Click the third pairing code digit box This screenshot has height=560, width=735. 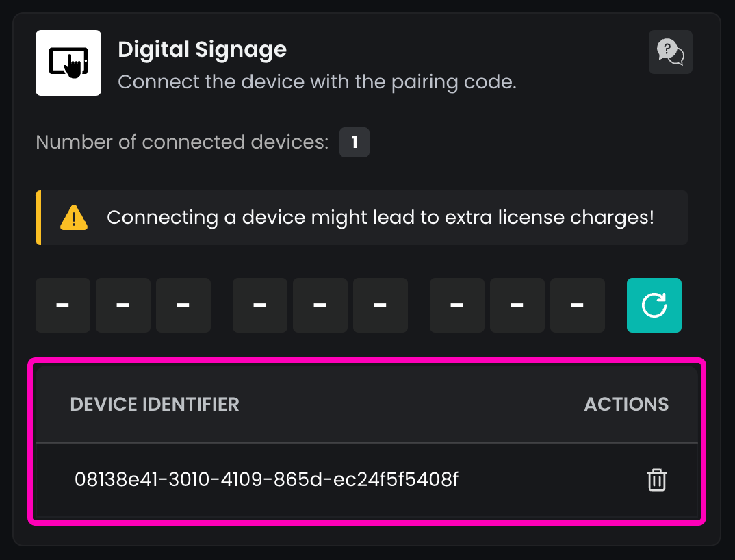pyautogui.click(x=183, y=305)
